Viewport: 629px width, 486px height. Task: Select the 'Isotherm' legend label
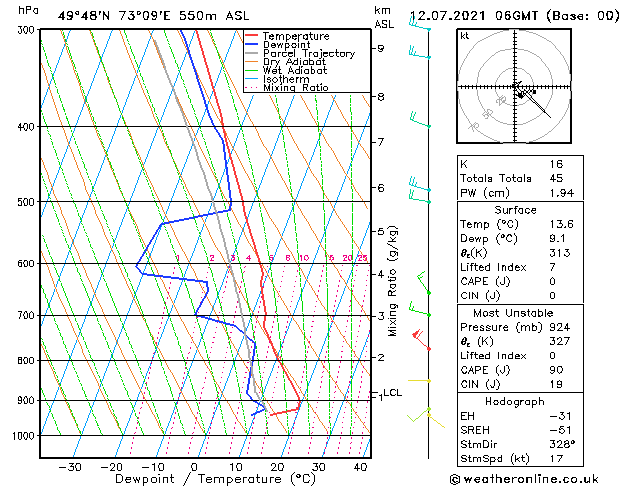point(286,79)
